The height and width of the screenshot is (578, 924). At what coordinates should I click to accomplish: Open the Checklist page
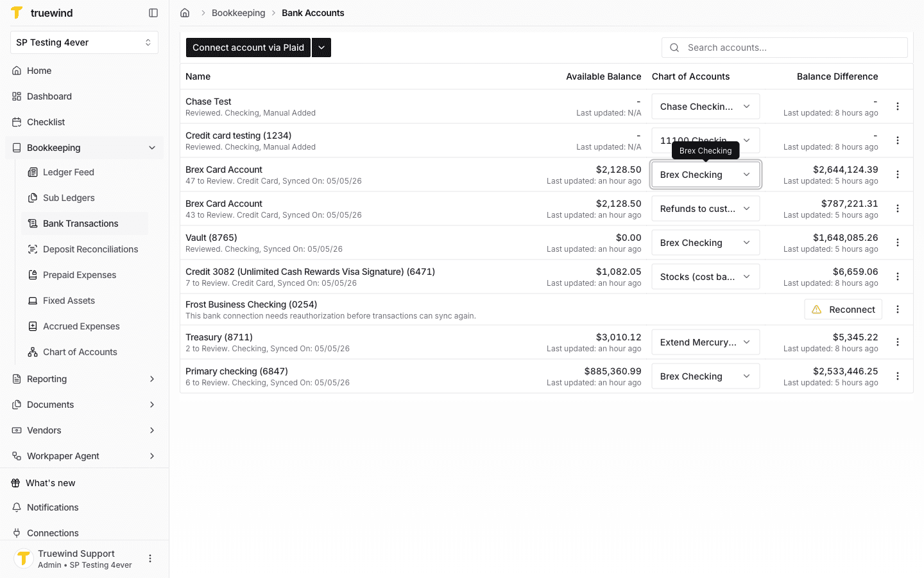pos(84,122)
